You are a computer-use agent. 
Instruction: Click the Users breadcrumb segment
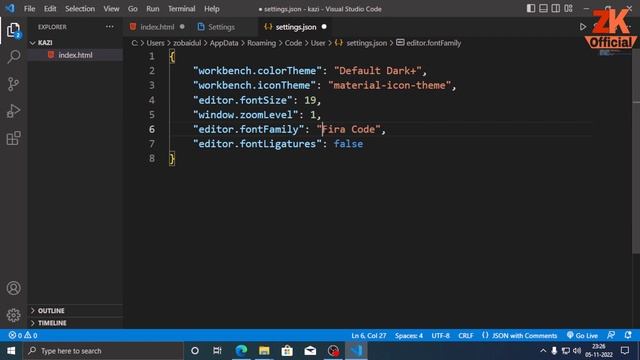(156, 43)
